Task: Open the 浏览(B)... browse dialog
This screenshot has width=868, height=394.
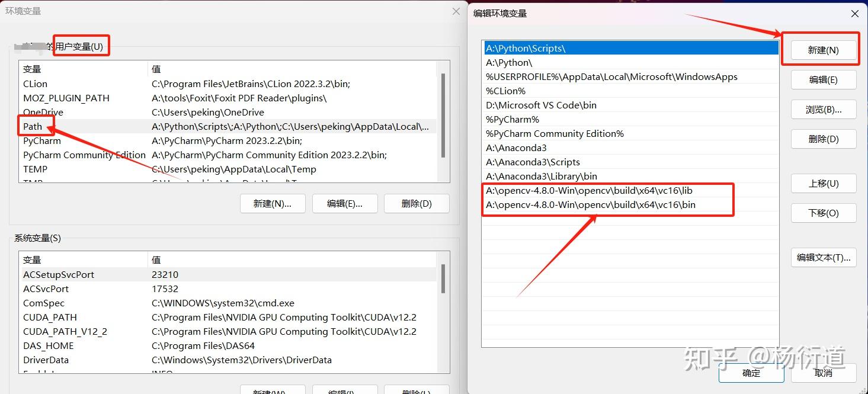Action: (x=822, y=109)
